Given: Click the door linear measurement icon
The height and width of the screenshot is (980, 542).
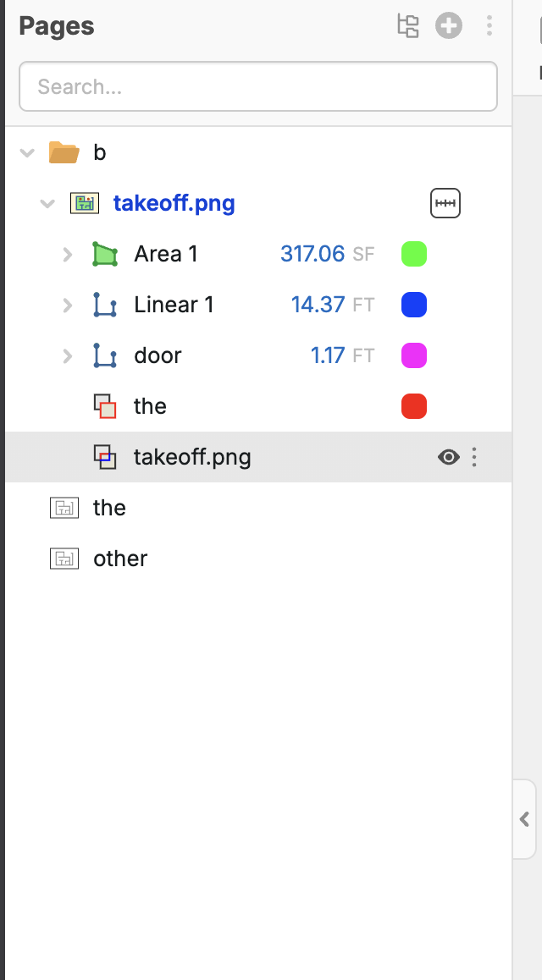Looking at the screenshot, I should click(104, 355).
